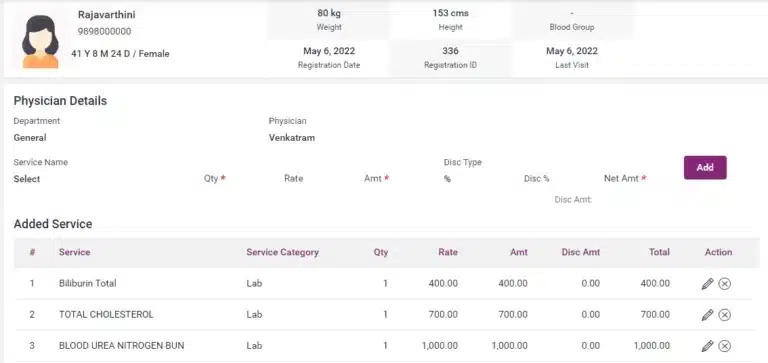Click the Add service button
The image size is (768, 363).
(x=705, y=168)
